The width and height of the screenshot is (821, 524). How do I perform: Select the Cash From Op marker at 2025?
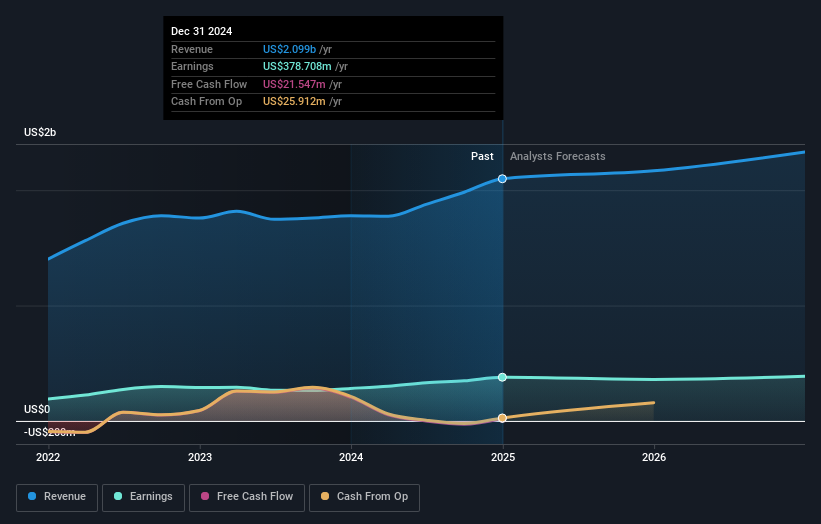pos(502,418)
